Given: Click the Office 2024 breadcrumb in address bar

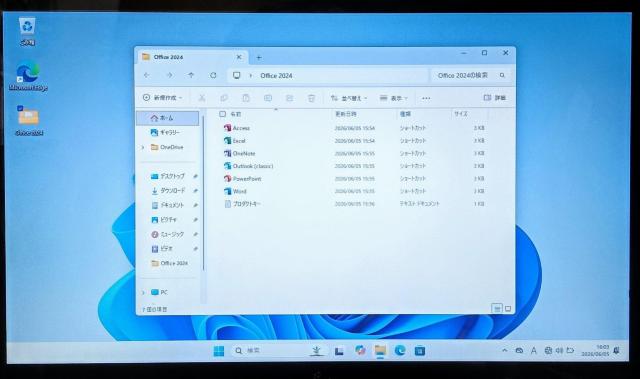Looking at the screenshot, I should pos(276,75).
